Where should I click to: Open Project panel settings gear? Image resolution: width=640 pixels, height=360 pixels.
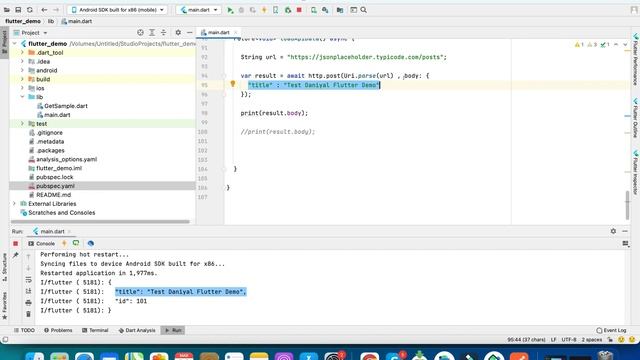click(178, 33)
